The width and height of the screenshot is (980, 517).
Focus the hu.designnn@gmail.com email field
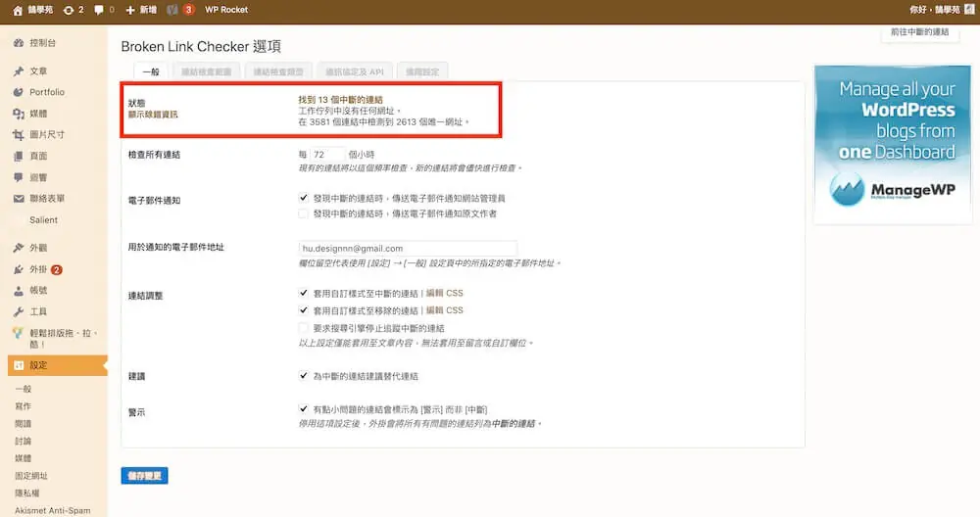tap(408, 248)
